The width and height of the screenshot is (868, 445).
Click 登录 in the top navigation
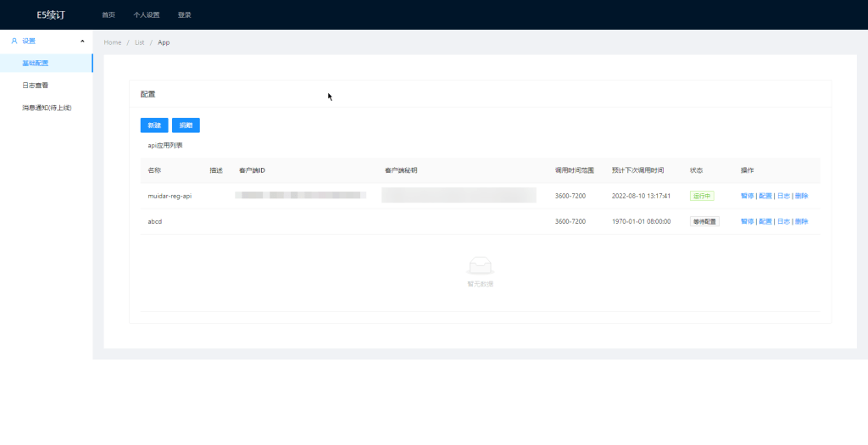(x=184, y=15)
